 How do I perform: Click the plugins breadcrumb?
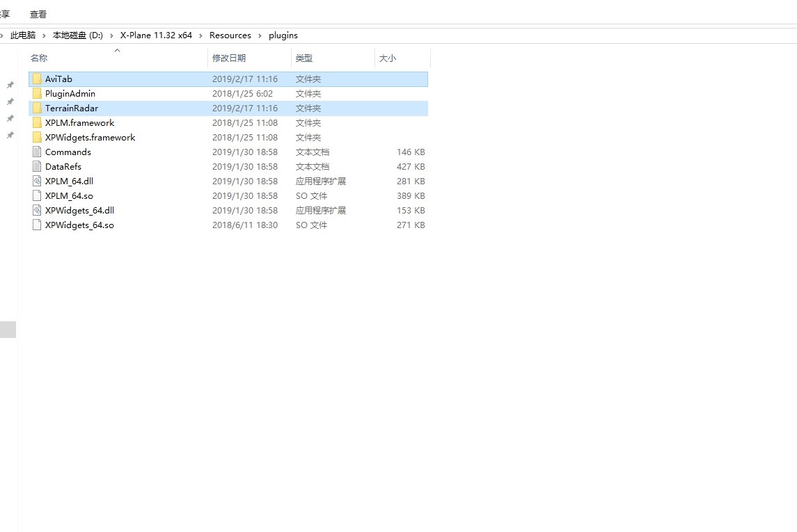click(x=283, y=35)
